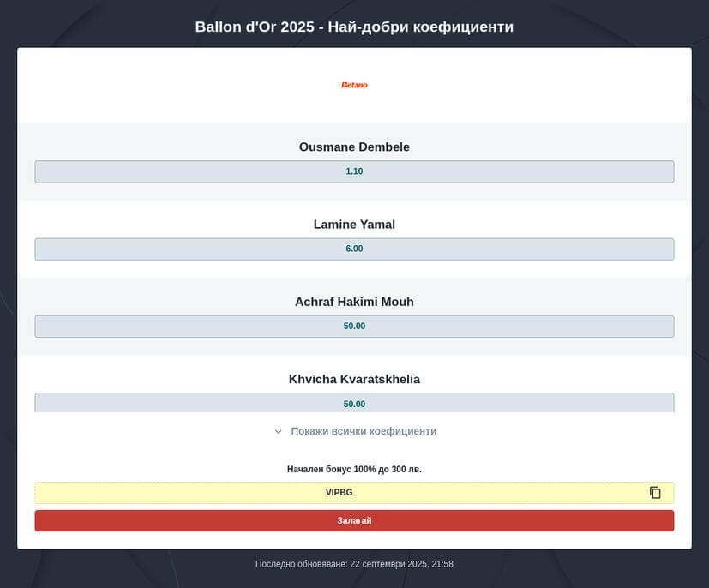
Task: Expand Покажи всички коефициенти
Action: click(363, 431)
